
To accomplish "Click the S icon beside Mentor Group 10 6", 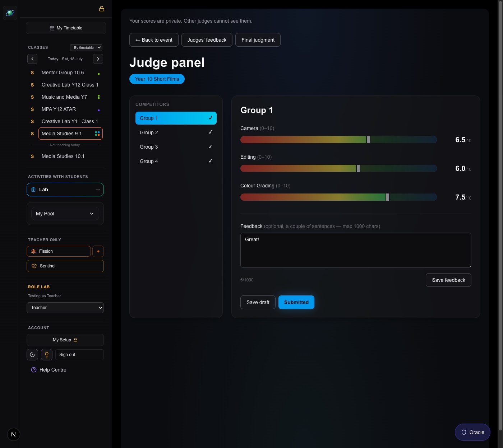I will coord(32,73).
